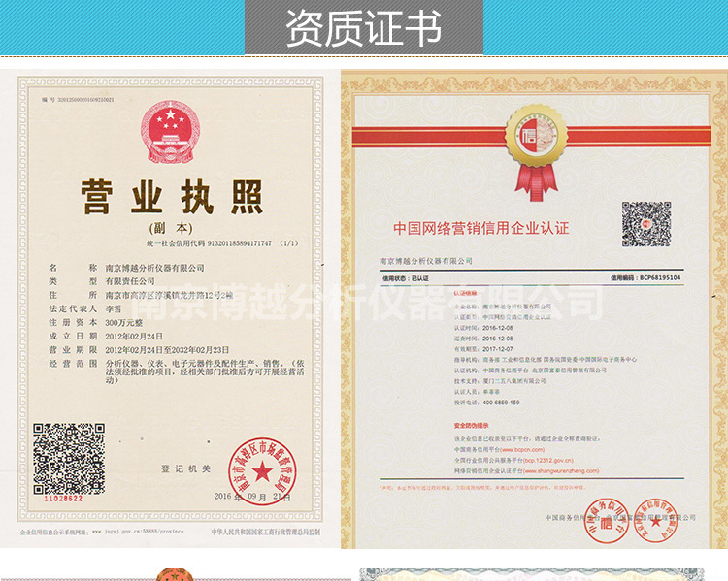Image resolution: width=728 pixels, height=581 pixels.
Task: Click the red star seal on credit certificate
Action: coord(655,521)
